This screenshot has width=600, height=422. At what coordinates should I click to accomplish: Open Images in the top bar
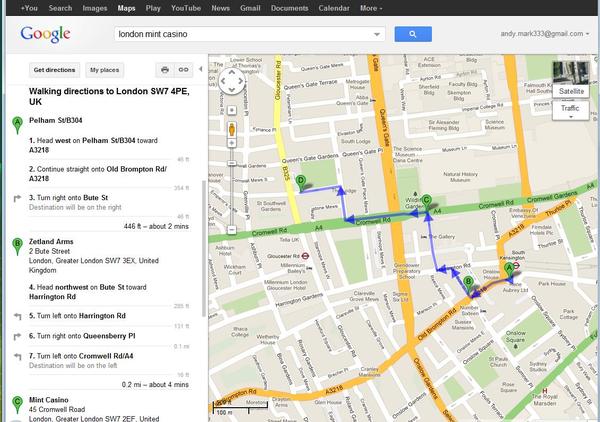pyautogui.click(x=95, y=8)
